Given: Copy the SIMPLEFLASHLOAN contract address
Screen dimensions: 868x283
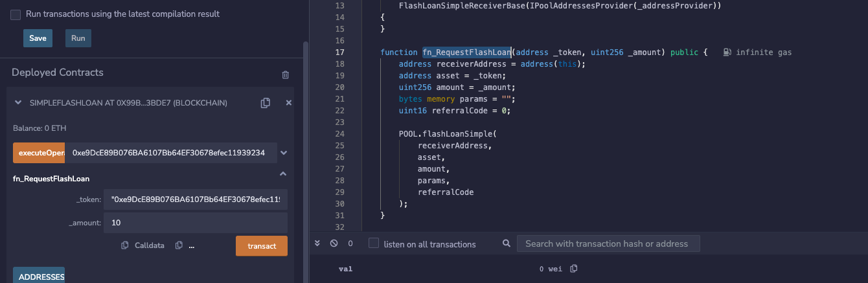Looking at the screenshot, I should coord(265,103).
